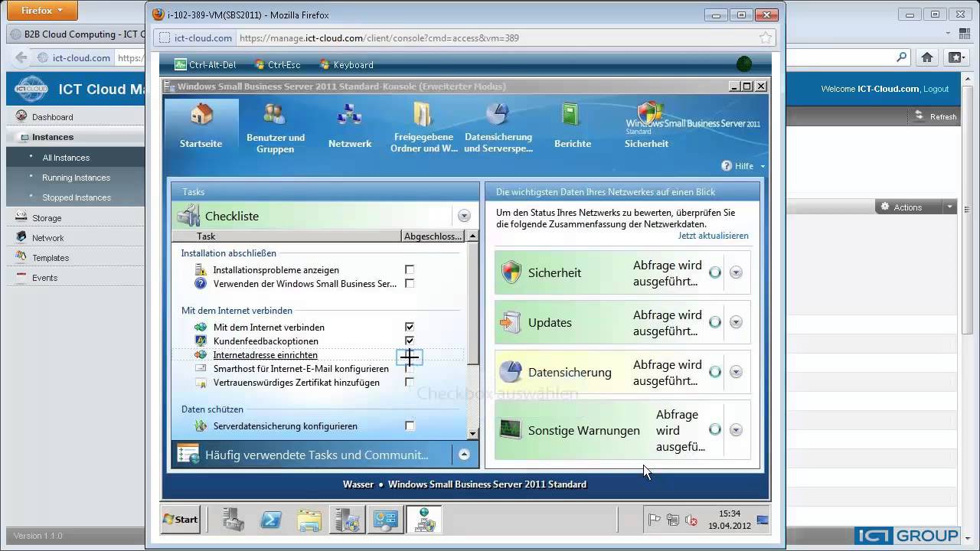This screenshot has width=980, height=551.
Task: Open Freigegebene Ordner folder section
Action: pos(424,128)
